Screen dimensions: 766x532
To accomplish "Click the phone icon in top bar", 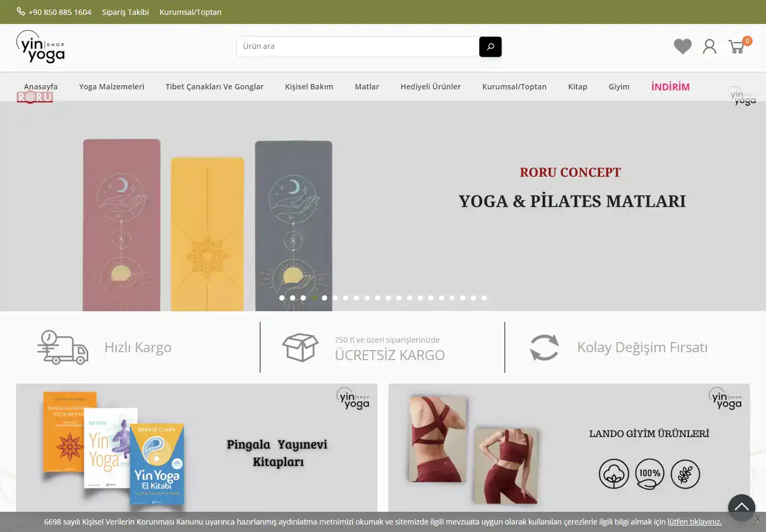I will click(21, 11).
